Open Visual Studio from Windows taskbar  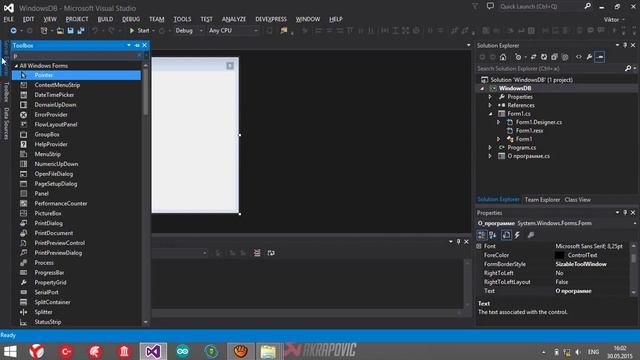click(x=153, y=351)
